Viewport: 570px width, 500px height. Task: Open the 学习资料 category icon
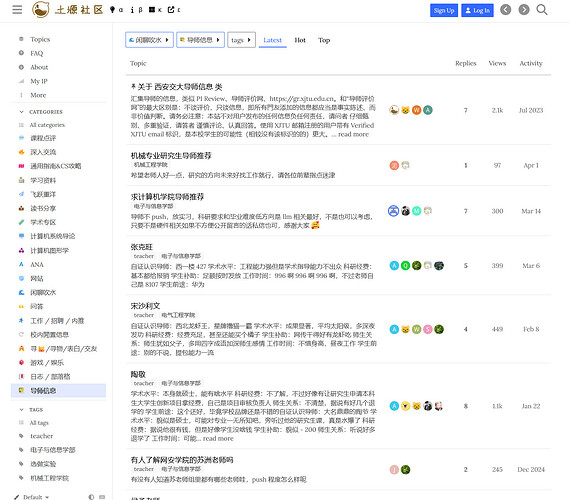(x=21, y=180)
